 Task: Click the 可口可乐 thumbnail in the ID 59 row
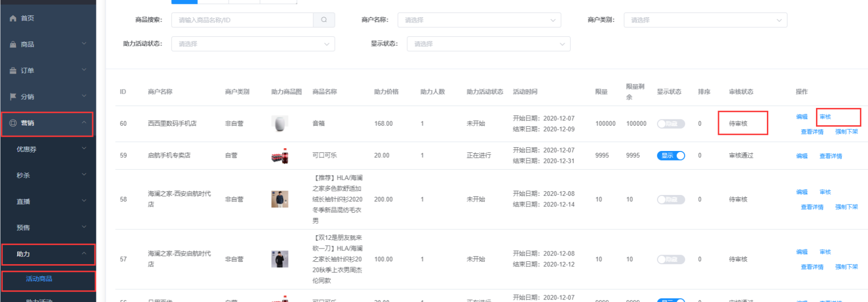(280, 156)
